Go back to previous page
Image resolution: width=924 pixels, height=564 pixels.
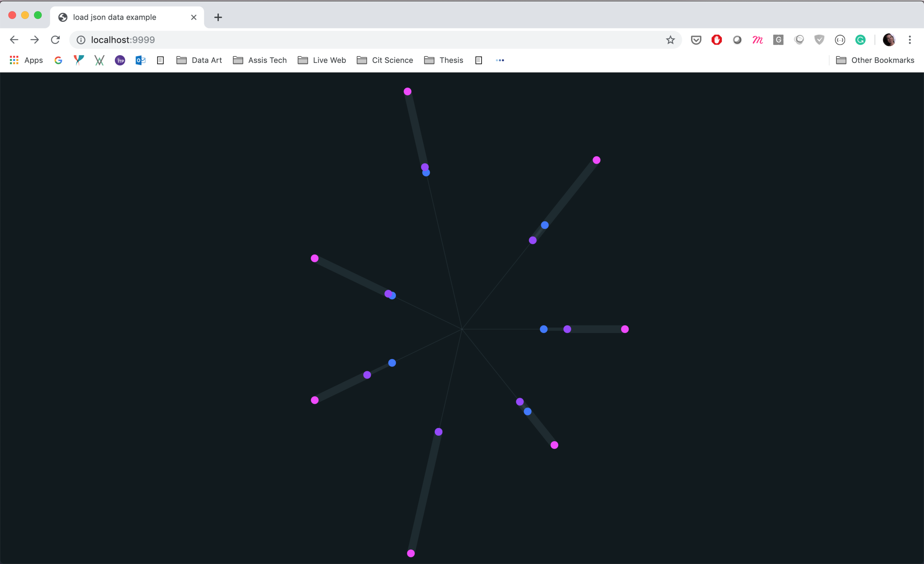click(14, 40)
